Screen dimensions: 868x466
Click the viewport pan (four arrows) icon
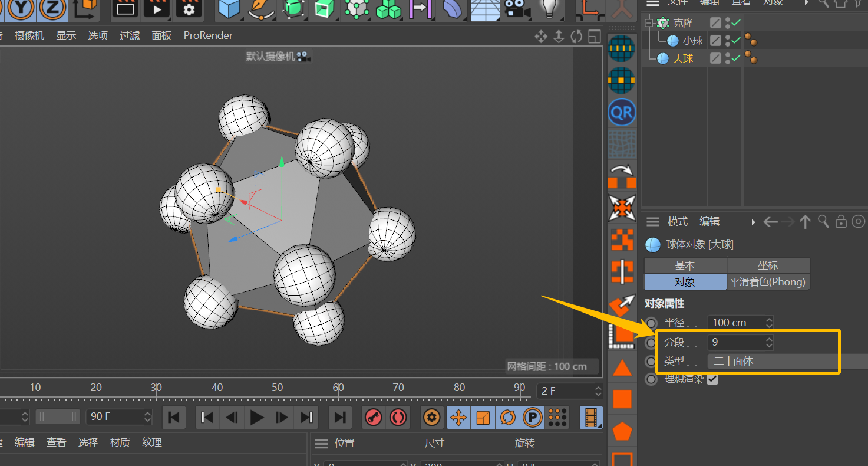[541, 37]
